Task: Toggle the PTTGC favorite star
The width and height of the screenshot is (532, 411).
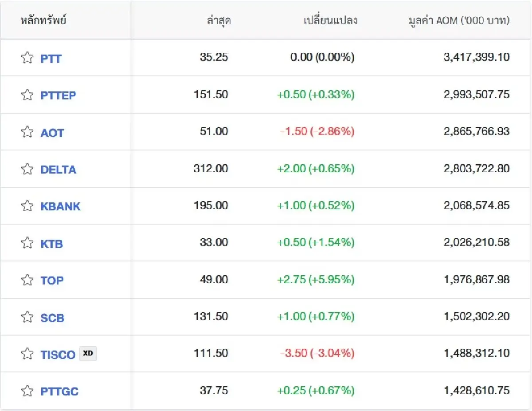Action: point(27,391)
